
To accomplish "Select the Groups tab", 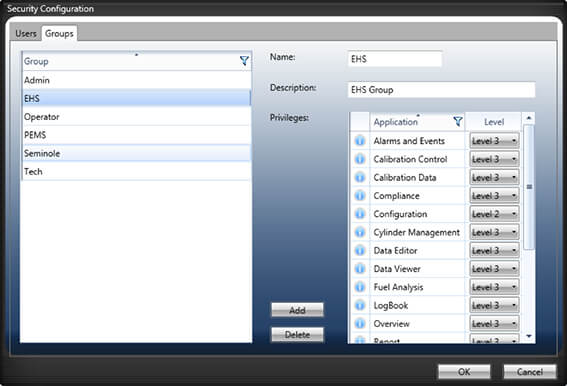I will click(x=59, y=34).
